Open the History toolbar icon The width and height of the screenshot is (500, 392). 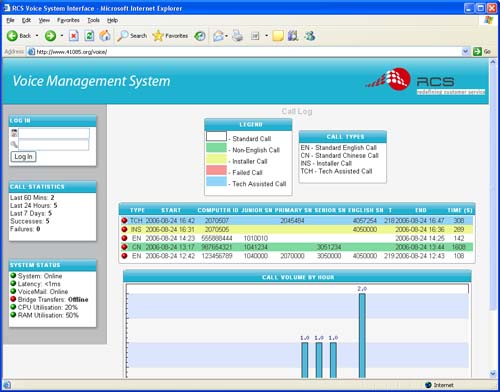(x=200, y=36)
